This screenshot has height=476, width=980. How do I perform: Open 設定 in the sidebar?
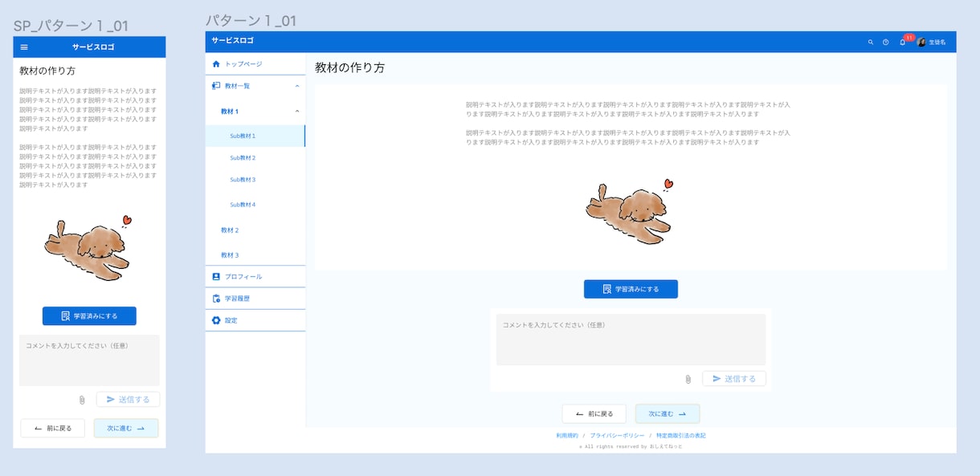tap(255, 320)
